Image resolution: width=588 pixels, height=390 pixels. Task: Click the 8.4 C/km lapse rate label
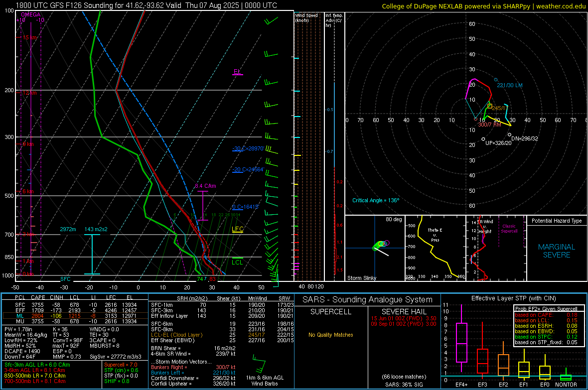[205, 186]
